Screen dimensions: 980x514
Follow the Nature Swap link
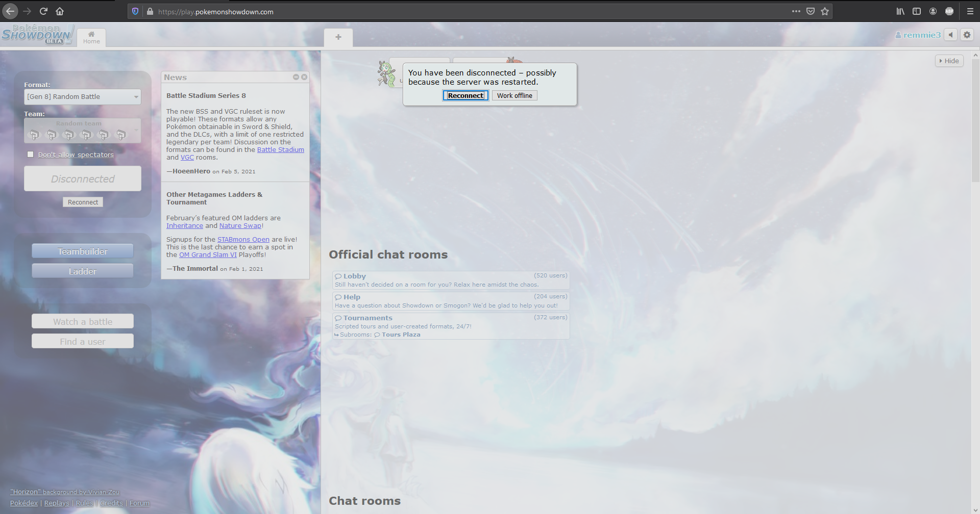240,226
